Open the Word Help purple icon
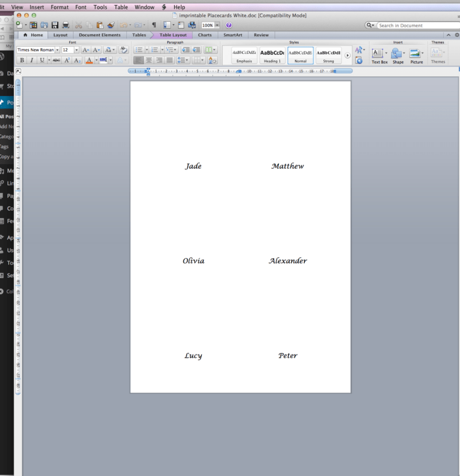The height and width of the screenshot is (476, 460). click(229, 25)
